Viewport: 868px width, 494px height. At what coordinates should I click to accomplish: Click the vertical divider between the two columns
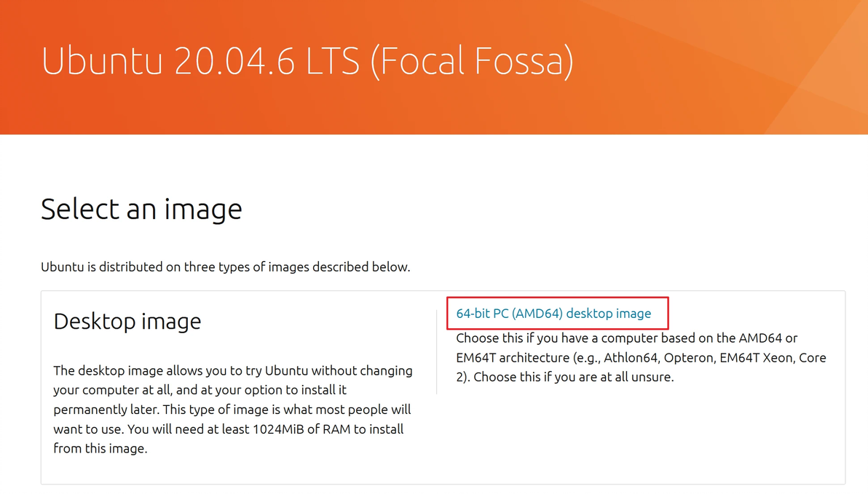[x=437, y=351]
